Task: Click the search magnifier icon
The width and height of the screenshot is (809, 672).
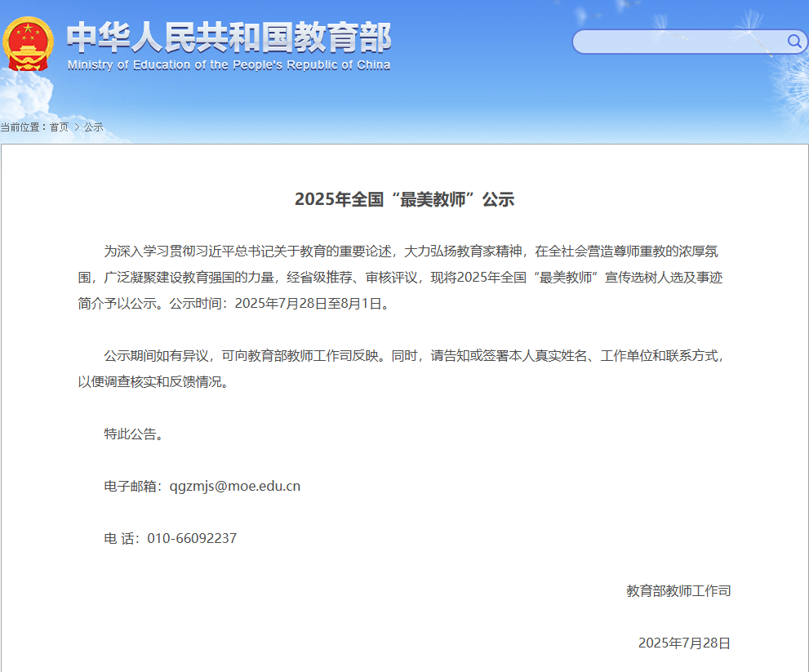Action: point(794,41)
